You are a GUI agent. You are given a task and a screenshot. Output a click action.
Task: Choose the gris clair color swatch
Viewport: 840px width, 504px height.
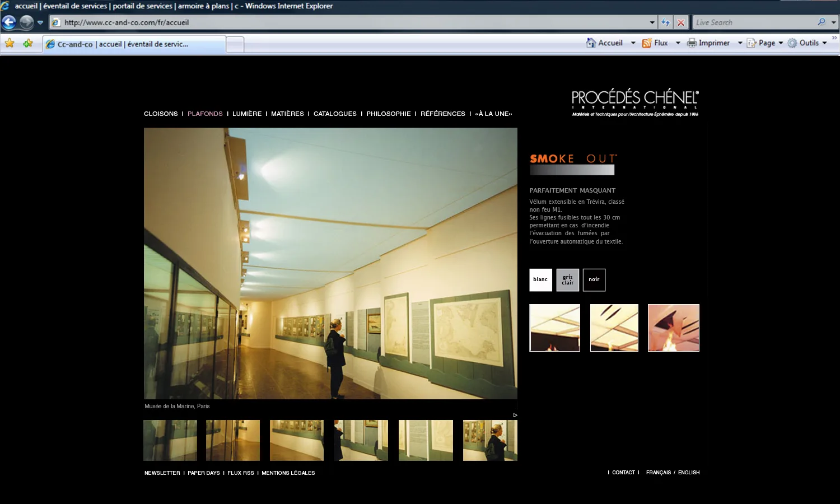click(568, 280)
